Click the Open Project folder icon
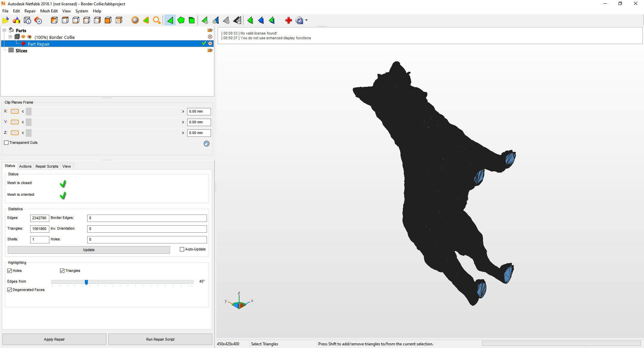 [6, 20]
